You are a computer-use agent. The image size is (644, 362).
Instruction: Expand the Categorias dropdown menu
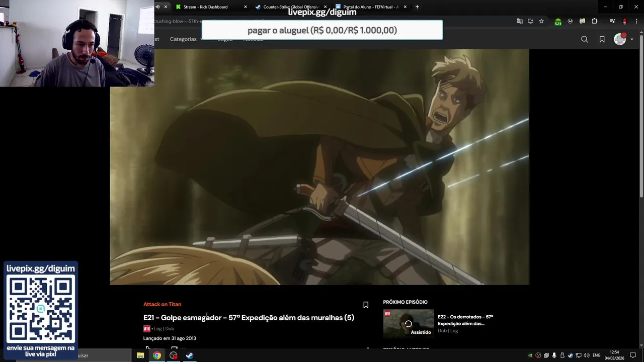(x=186, y=39)
